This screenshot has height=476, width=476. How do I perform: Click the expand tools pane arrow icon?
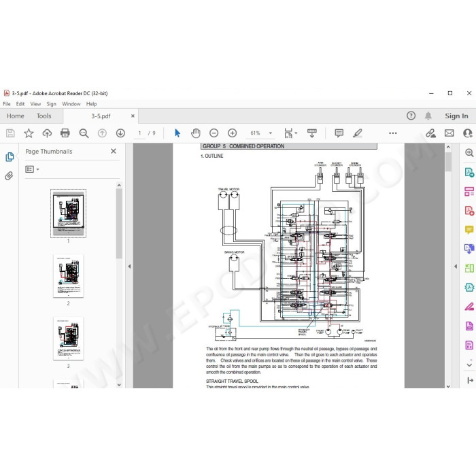click(471, 380)
